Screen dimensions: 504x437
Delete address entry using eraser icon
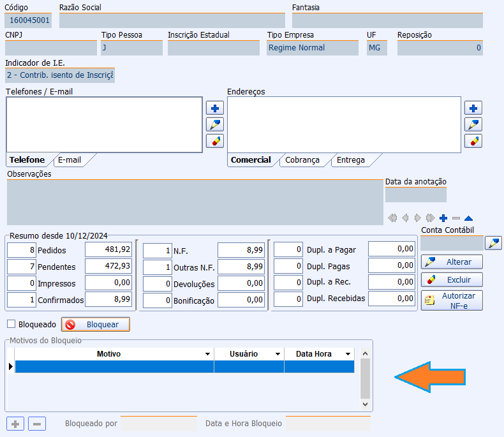pyautogui.click(x=473, y=141)
